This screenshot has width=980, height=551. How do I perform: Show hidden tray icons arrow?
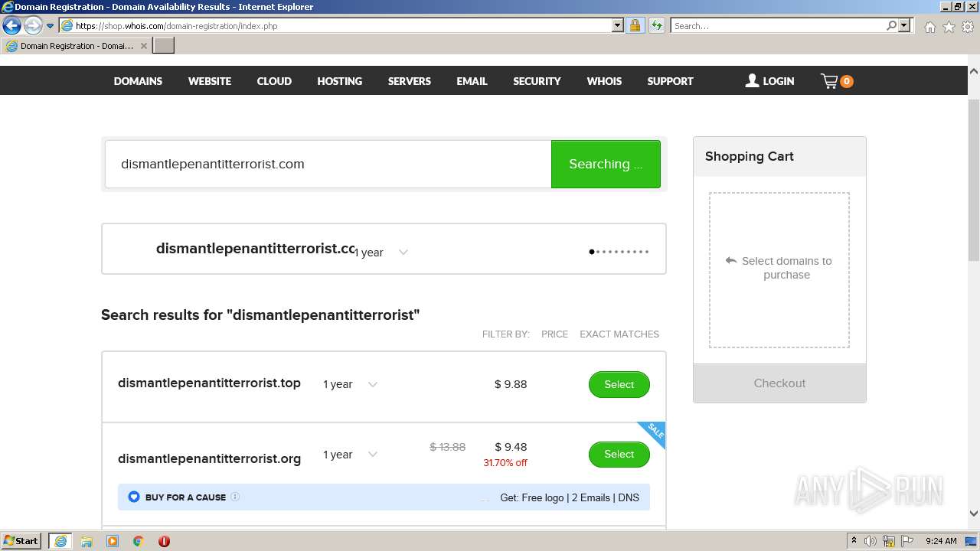[854, 541]
